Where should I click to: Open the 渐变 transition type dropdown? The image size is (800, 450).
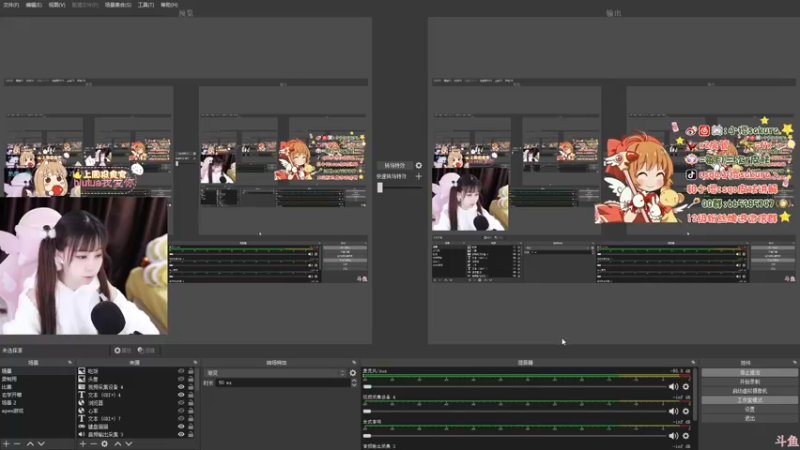(x=276, y=373)
